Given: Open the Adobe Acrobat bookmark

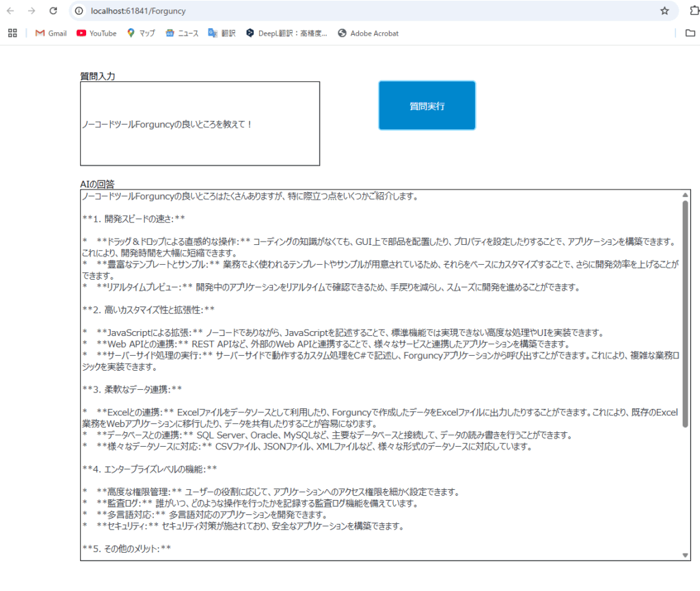Looking at the screenshot, I should coord(368,33).
